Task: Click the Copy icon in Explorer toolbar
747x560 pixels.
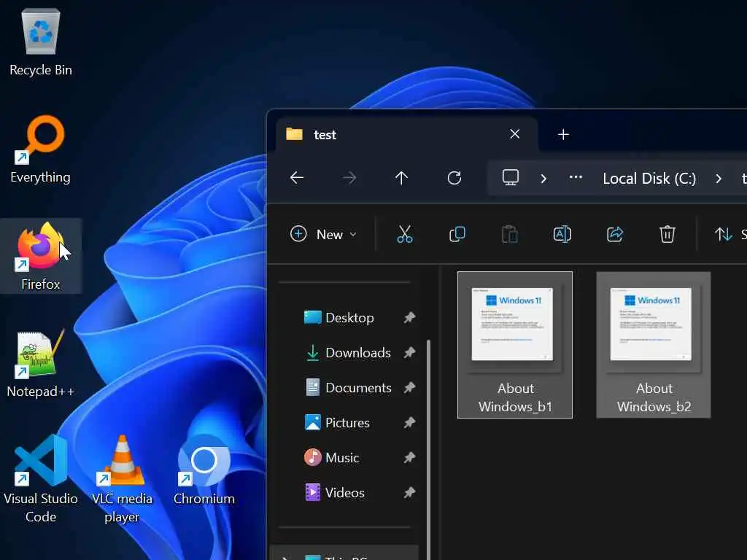Action: point(457,234)
